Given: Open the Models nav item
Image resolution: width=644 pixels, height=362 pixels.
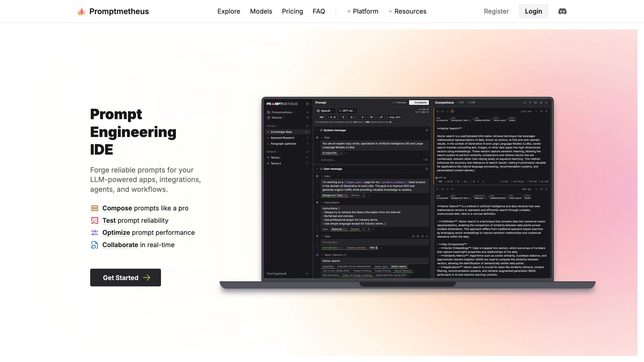Looking at the screenshot, I should (261, 11).
